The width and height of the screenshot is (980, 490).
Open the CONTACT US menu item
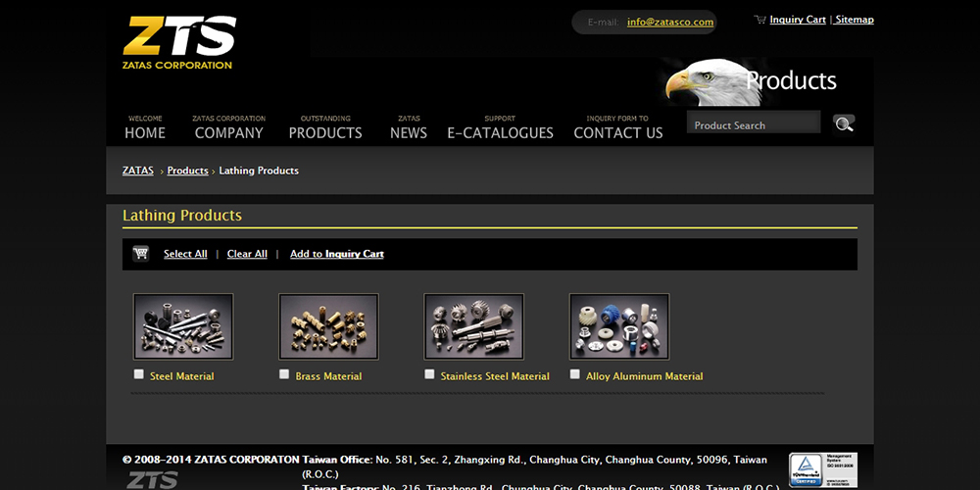pos(618,127)
